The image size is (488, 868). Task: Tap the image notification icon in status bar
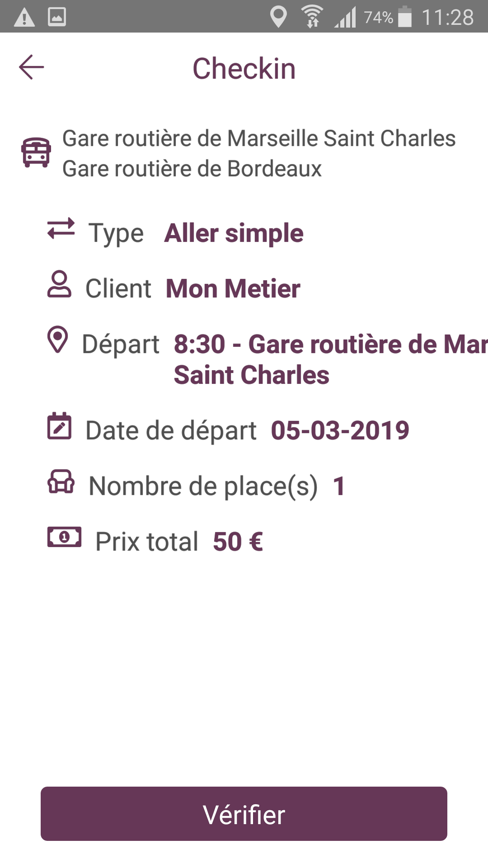57,17
